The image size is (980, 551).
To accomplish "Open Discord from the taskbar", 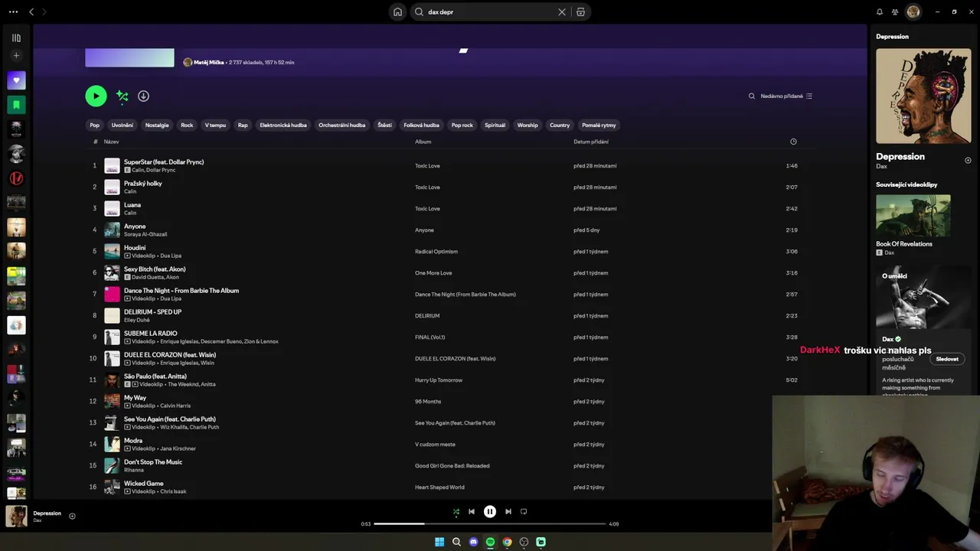I will (x=473, y=542).
